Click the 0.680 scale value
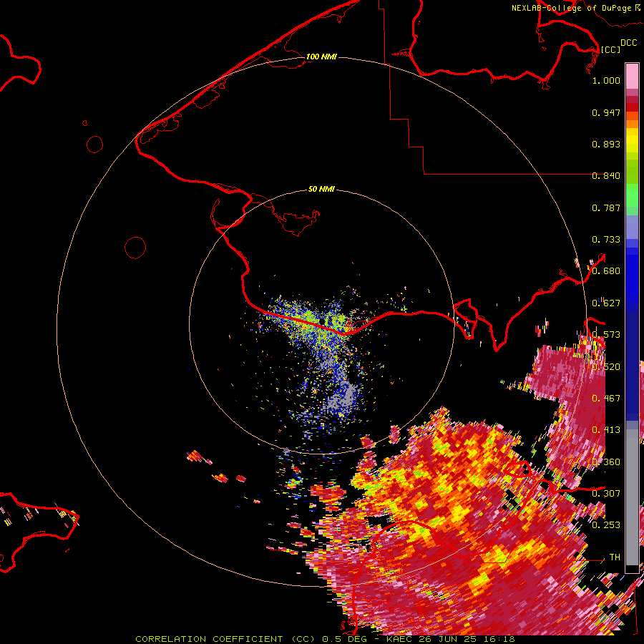This screenshot has width=644, height=644. 606,271
